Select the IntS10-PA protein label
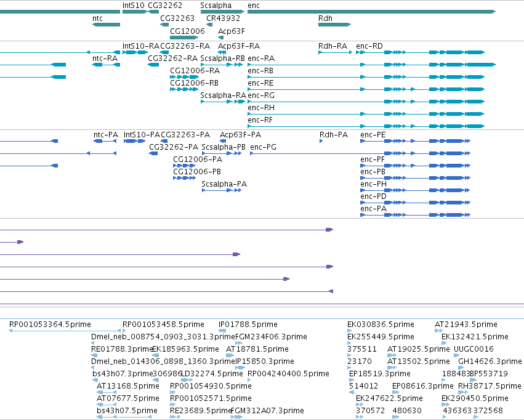 142,135
